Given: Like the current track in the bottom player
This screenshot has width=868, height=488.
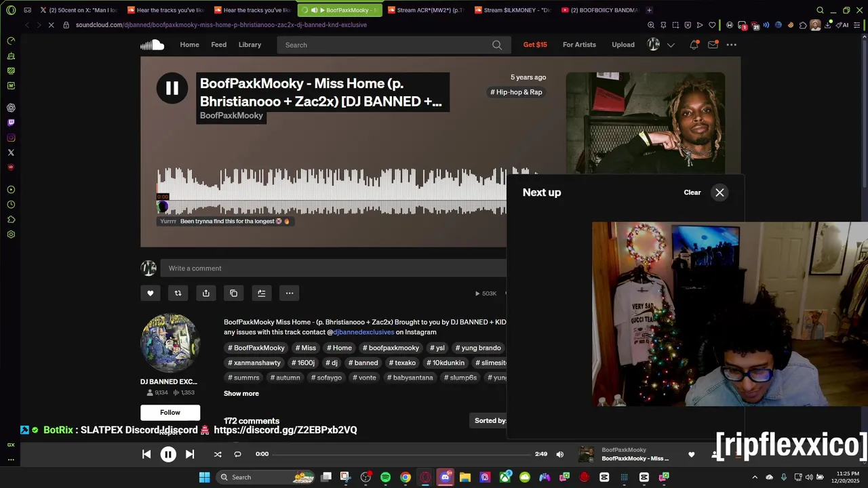Looking at the screenshot, I should pos(691,454).
